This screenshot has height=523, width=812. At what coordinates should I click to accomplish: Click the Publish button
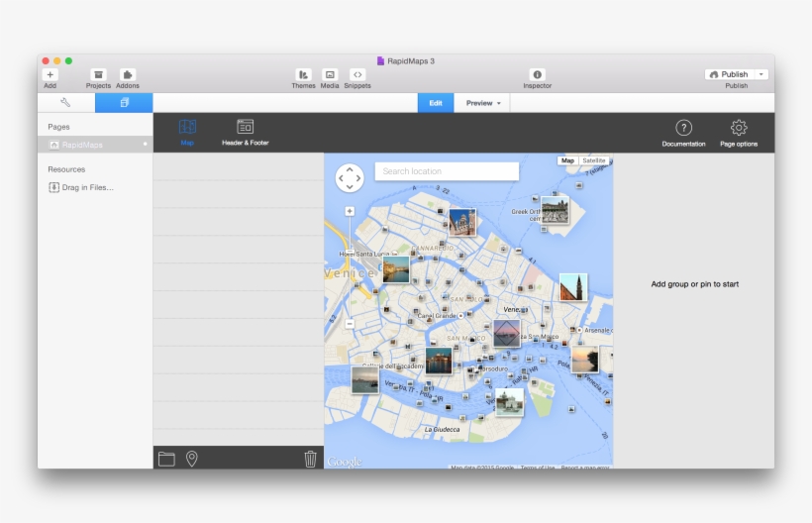(729, 74)
